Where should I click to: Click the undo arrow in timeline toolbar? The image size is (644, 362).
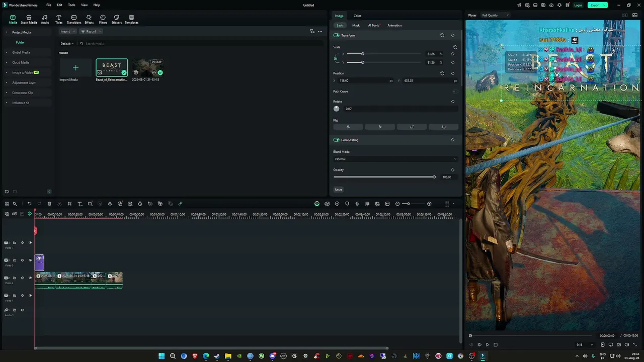pyautogui.click(x=29, y=204)
